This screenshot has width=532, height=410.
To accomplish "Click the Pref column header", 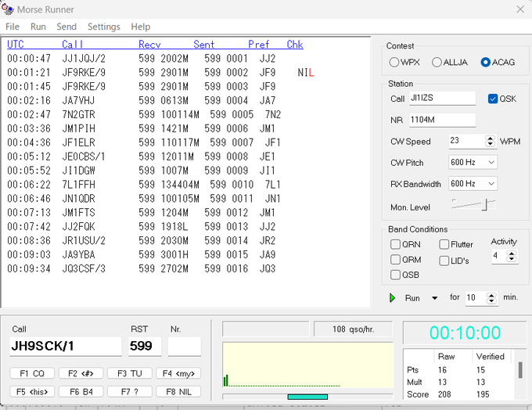I will (x=258, y=45).
